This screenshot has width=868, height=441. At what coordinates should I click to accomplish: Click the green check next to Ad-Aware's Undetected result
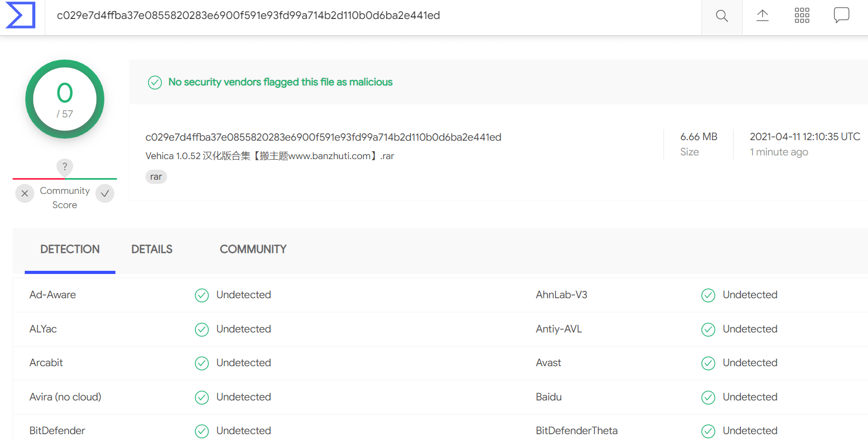coord(202,295)
